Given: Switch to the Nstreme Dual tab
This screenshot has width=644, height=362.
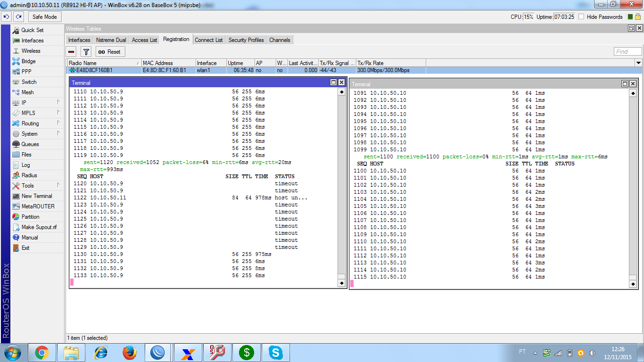Looking at the screenshot, I should (x=111, y=40).
